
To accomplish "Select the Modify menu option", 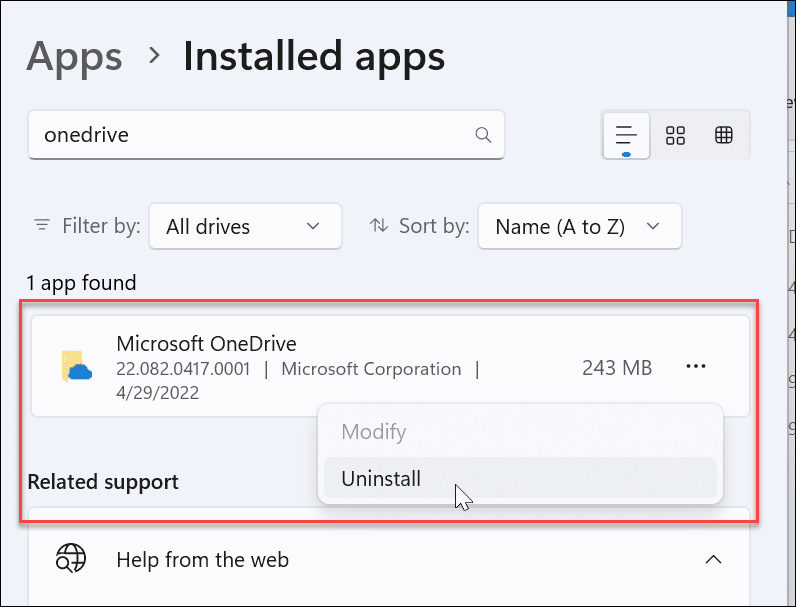I will click(x=520, y=432).
